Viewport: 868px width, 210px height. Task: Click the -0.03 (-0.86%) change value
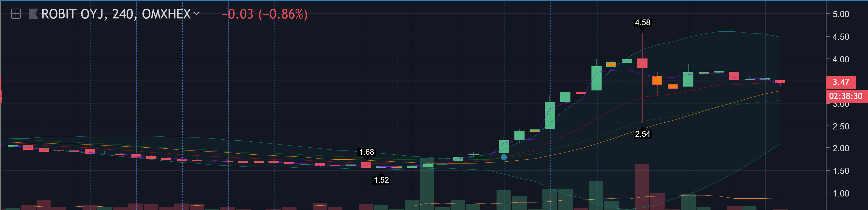[x=264, y=14]
